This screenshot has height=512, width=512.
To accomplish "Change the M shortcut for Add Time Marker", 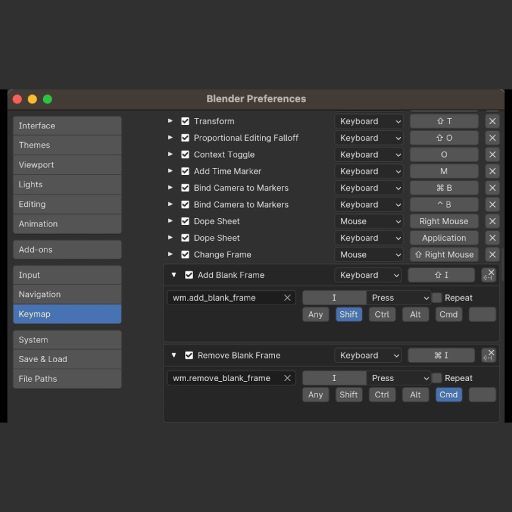I will click(x=444, y=171).
